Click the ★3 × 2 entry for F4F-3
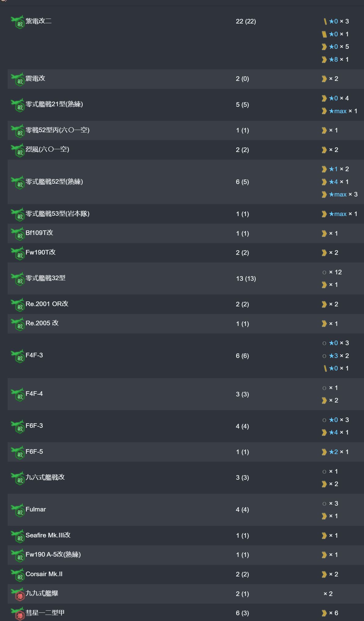The height and width of the screenshot is (621, 364). 336,356
